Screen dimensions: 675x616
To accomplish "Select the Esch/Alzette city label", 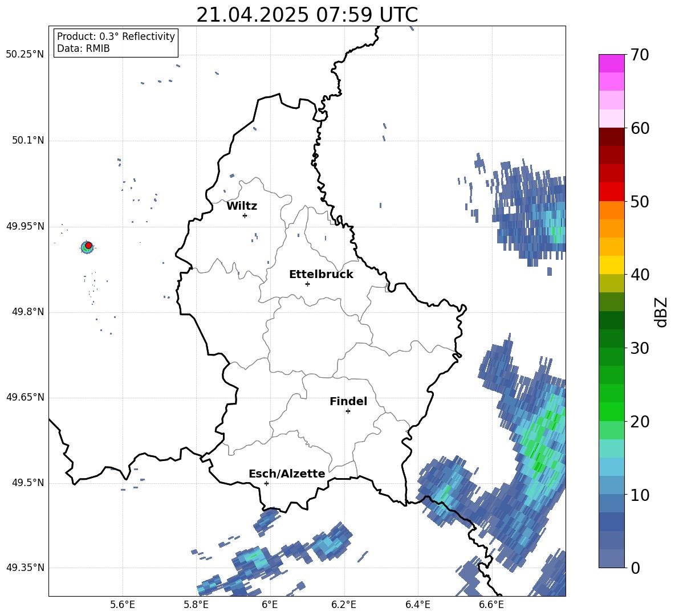I will coord(287,474).
